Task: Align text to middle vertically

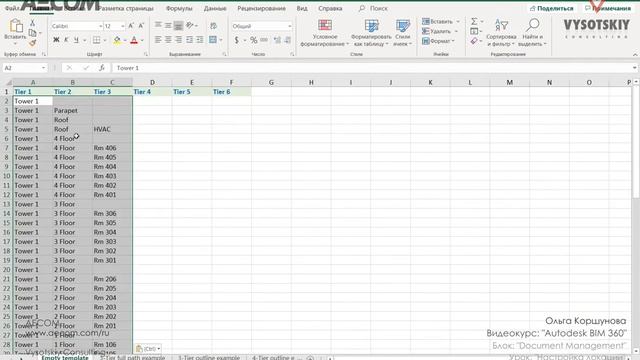Action: pyautogui.click(x=168, y=25)
